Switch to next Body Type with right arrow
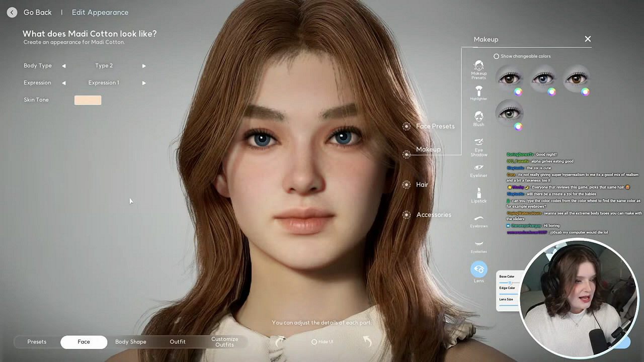The image size is (644, 362). click(x=144, y=66)
